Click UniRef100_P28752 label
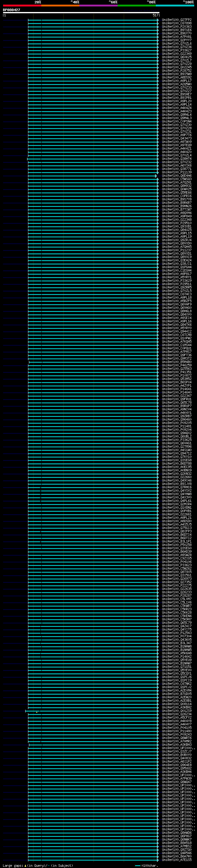This screenshot has width=197, height=868. [x=176, y=71]
